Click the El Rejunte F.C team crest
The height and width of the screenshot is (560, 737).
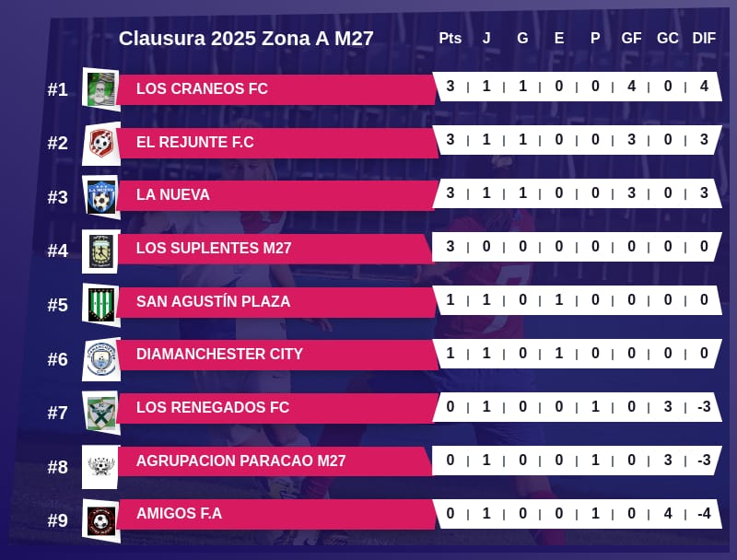point(101,143)
